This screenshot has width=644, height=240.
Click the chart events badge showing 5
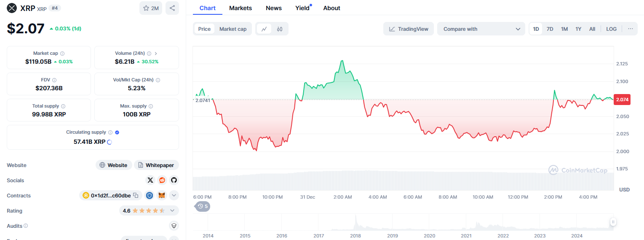[x=203, y=206]
